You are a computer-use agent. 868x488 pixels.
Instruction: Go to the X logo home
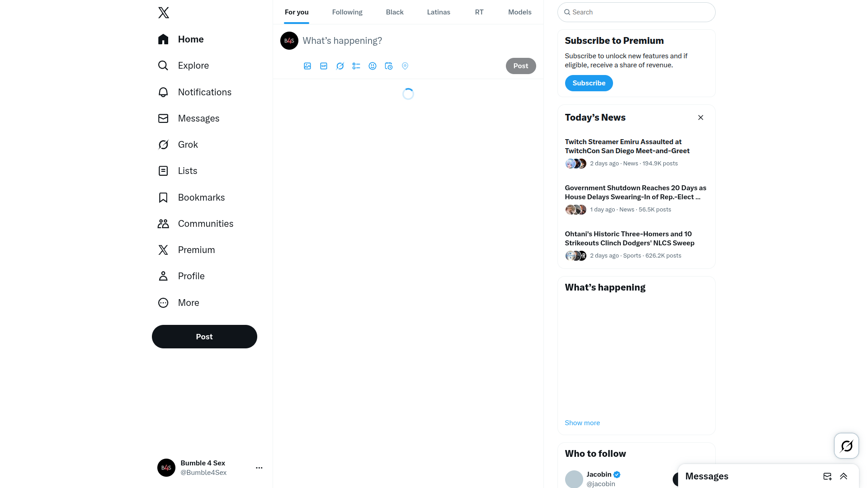[x=164, y=13]
